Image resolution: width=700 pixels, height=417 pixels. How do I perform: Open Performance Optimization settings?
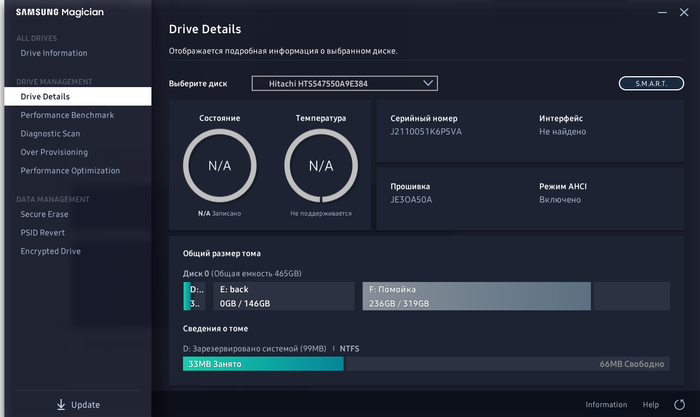[x=70, y=170]
